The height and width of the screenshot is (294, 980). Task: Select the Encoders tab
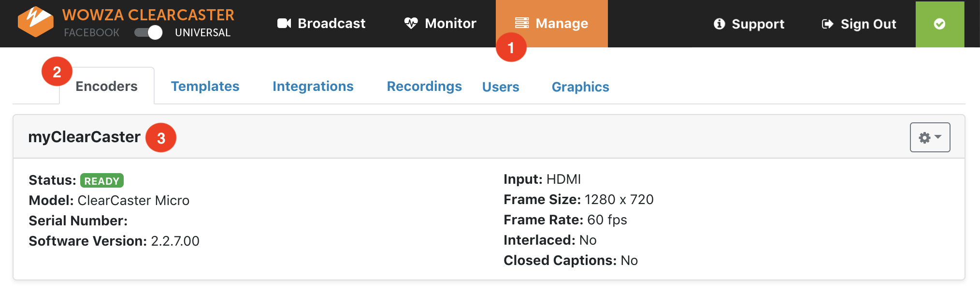pyautogui.click(x=106, y=86)
